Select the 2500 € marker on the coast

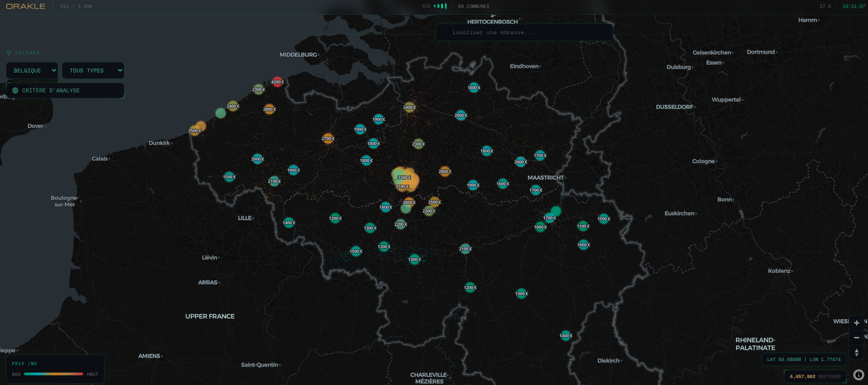pos(194,131)
